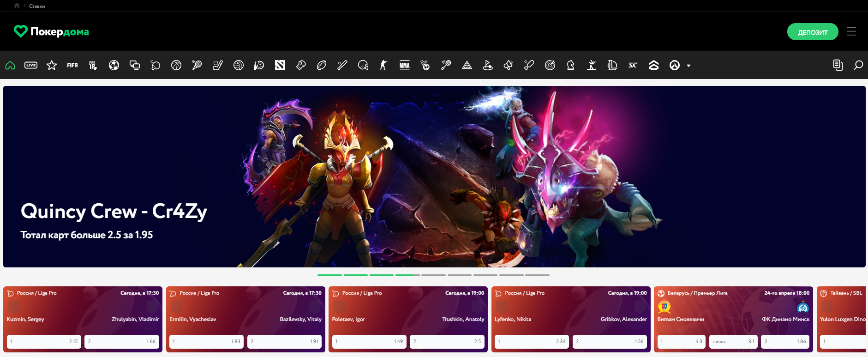The height and width of the screenshot is (357, 868).
Task: Bet on Lyfenko at odds 2.34
Action: coord(532,341)
